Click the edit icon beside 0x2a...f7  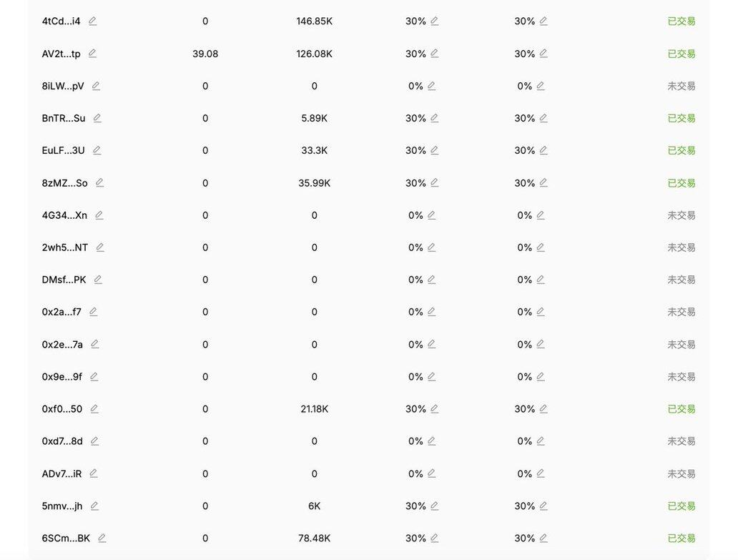tap(93, 312)
